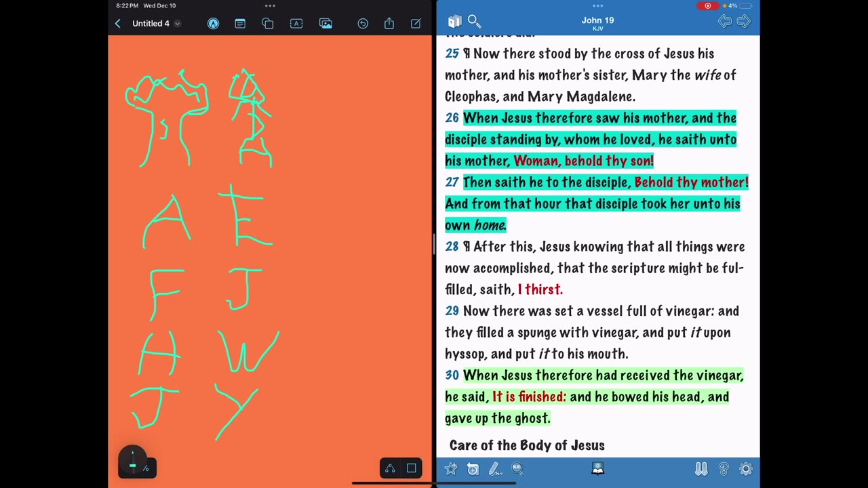Image resolution: width=868 pixels, height=488 pixels.
Task: Open Freeform window multitasking dots
Action: pyautogui.click(x=270, y=5)
